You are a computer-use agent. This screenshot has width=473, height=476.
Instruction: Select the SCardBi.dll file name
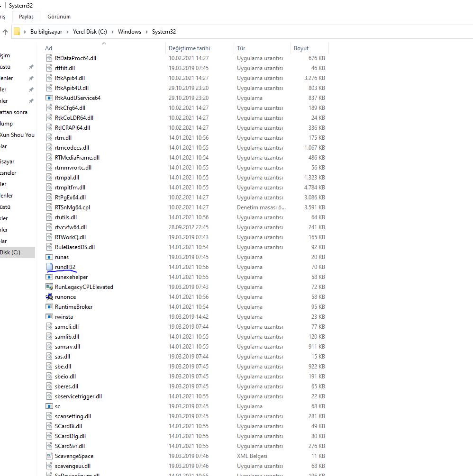tap(68, 426)
